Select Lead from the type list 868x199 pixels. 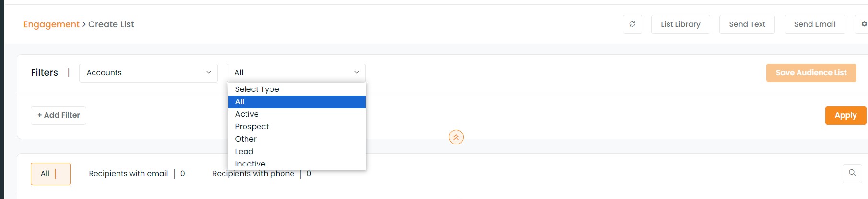pyautogui.click(x=297, y=152)
